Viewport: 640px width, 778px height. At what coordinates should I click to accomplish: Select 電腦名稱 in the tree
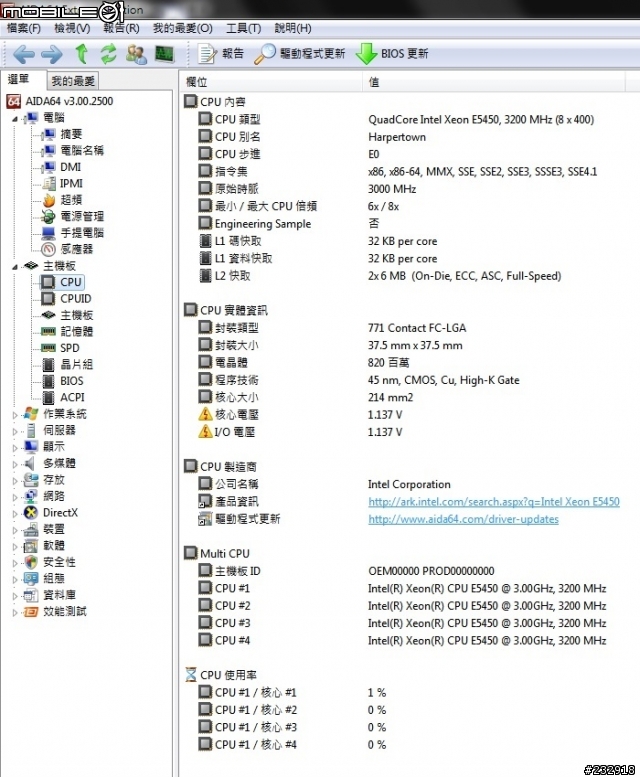pos(82,150)
